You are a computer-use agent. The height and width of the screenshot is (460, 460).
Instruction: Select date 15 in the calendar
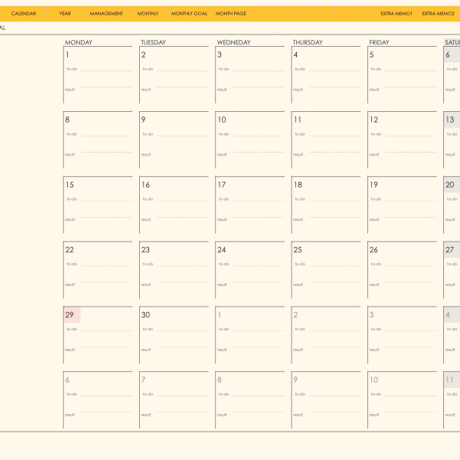[x=70, y=185]
